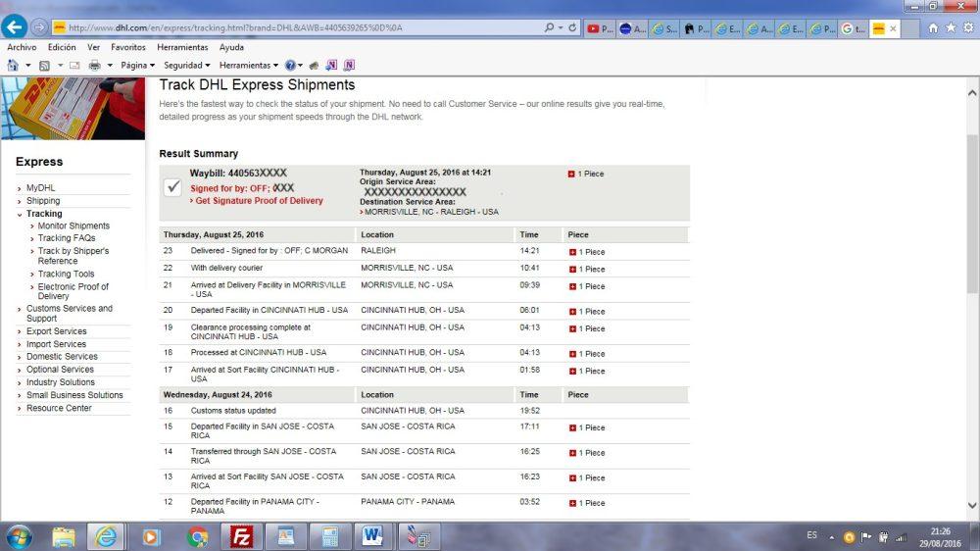980x551 pixels.
Task: Click the RSS feeds icon in command bar
Action: pos(44,65)
